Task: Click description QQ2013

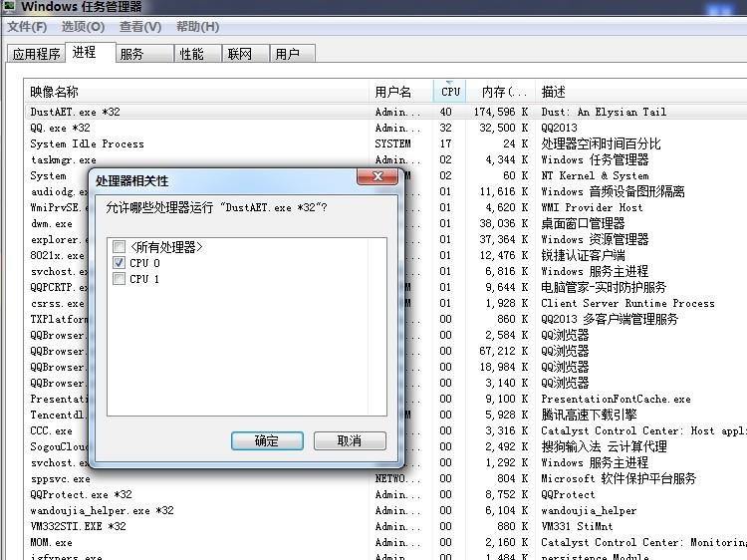Action: (x=559, y=128)
